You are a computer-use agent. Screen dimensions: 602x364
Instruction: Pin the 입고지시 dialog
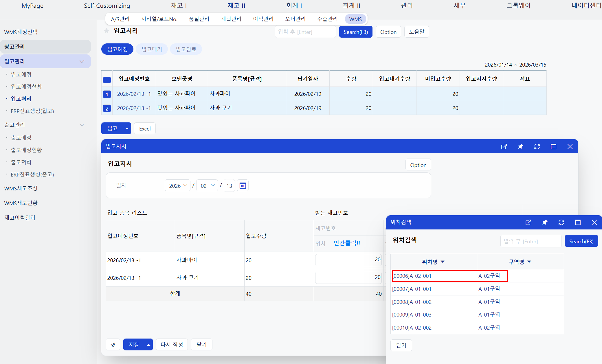tap(520, 146)
